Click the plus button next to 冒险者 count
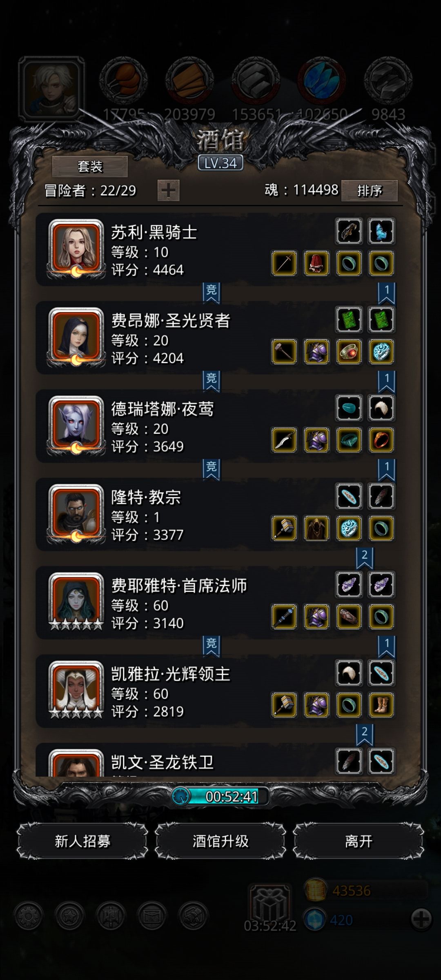Image resolution: width=441 pixels, height=980 pixels. point(168,190)
